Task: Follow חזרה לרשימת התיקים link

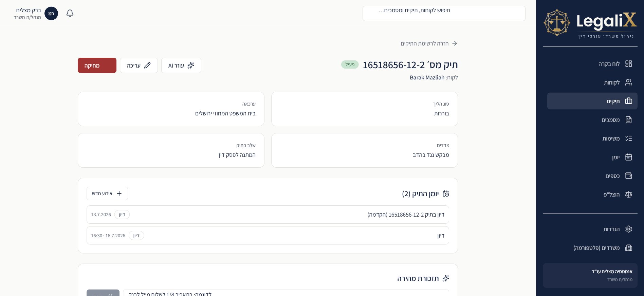Action: click(x=429, y=43)
